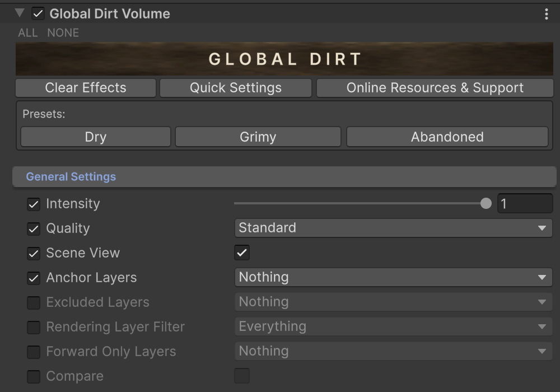Click the Compare label
The height and width of the screenshot is (392, 560).
coord(74,376)
